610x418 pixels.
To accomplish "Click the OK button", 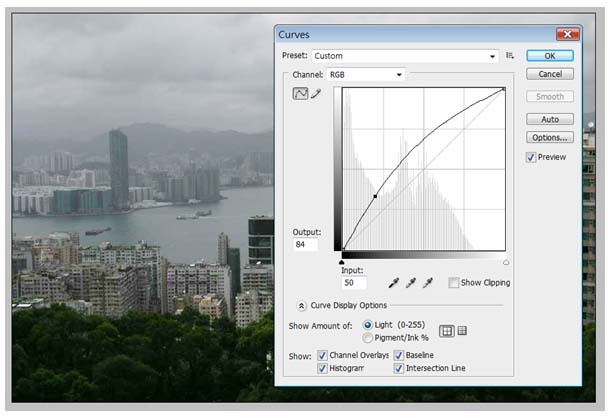I will point(550,56).
